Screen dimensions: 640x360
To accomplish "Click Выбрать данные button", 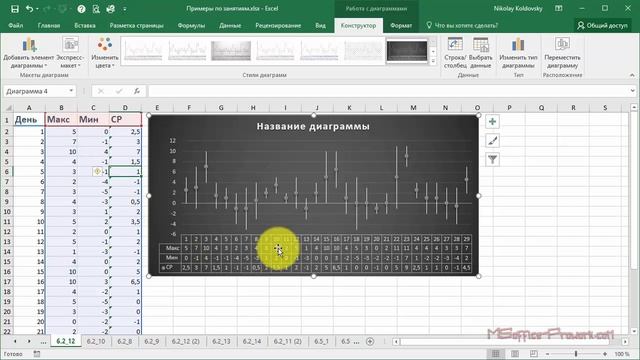I will tap(480, 53).
